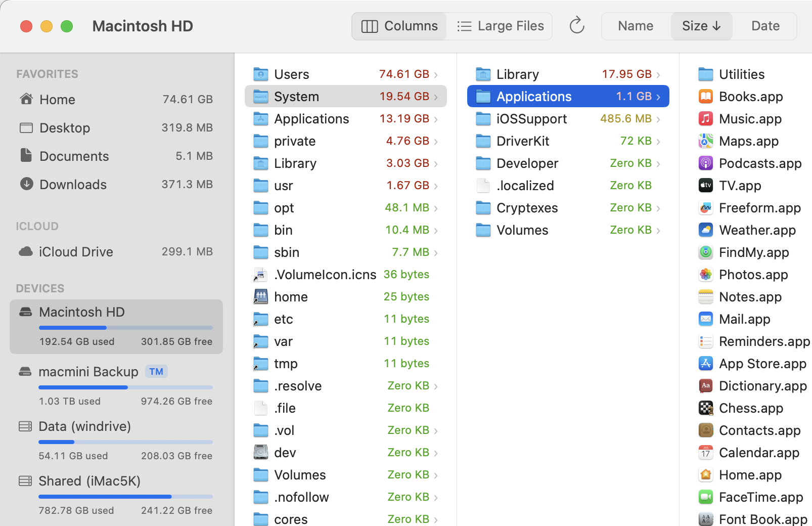Viewport: 812px width, 526px height.
Task: Select the .localized file row
Action: coord(568,186)
